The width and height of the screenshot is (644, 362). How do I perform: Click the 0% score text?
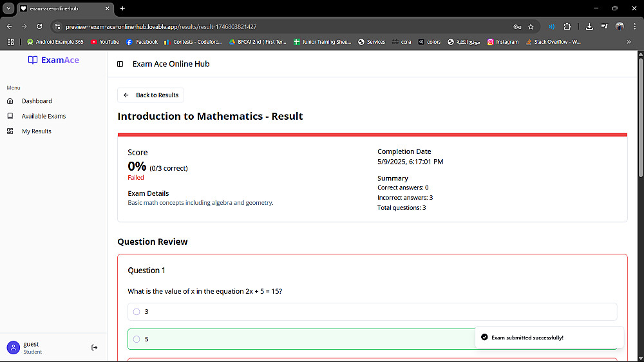pos(137,166)
